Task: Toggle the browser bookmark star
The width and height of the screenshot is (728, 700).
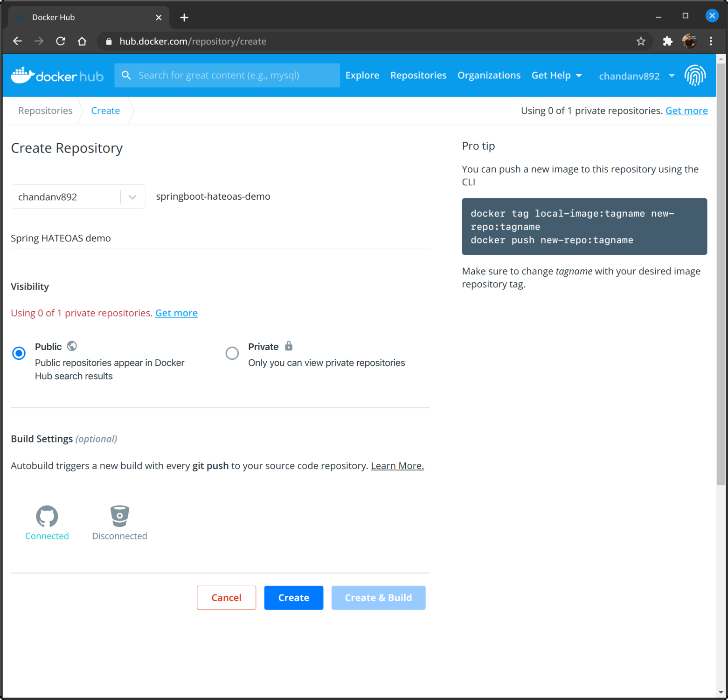Action: pos(641,41)
